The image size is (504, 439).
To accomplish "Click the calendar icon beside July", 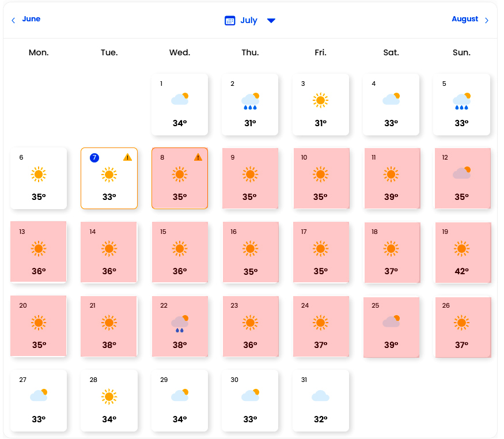I will (229, 21).
